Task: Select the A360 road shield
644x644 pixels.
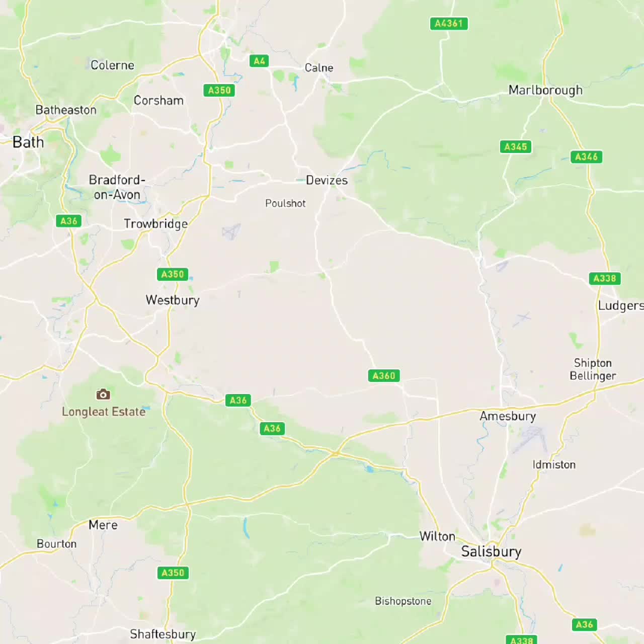Action: (384, 375)
